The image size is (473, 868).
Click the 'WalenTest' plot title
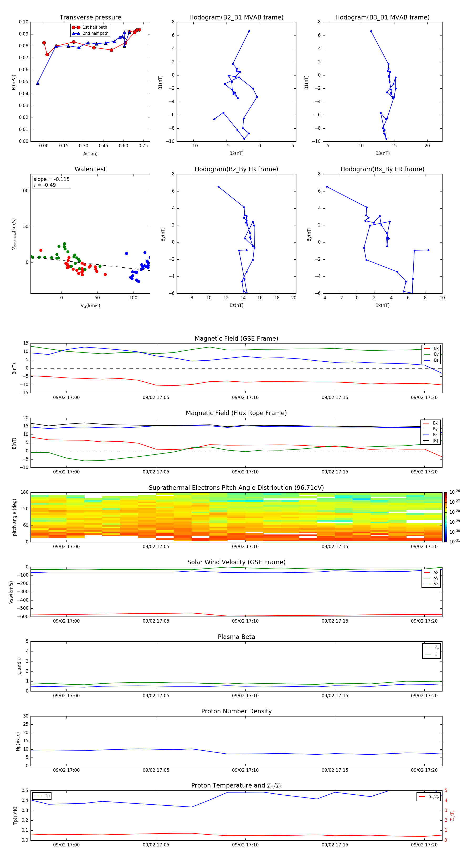[x=90, y=169]
